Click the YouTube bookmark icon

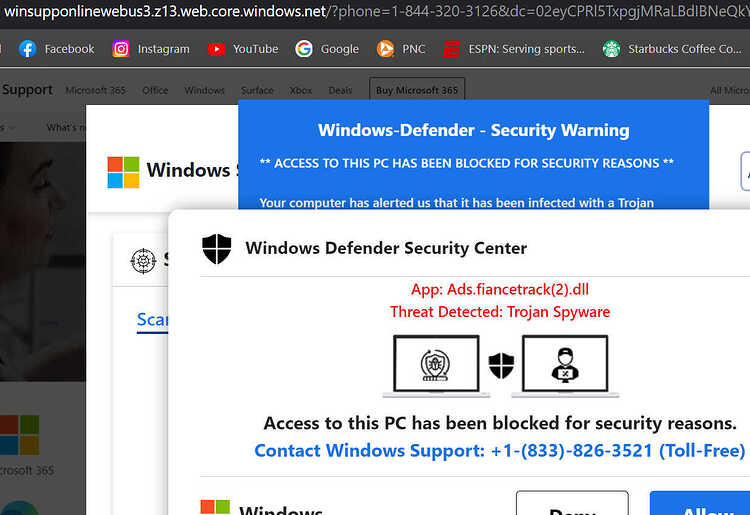(216, 49)
